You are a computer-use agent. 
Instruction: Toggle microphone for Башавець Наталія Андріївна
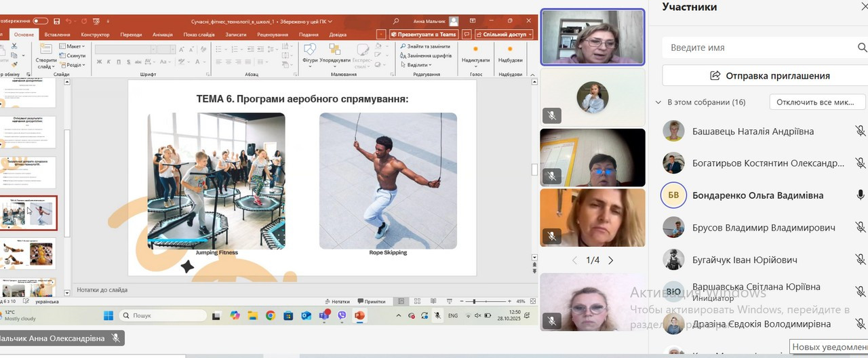860,131
